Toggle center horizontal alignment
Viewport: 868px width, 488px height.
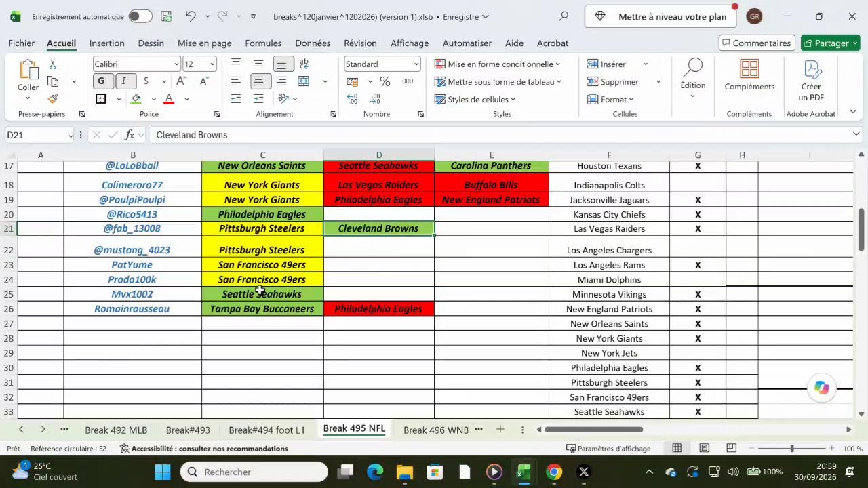[x=258, y=81]
